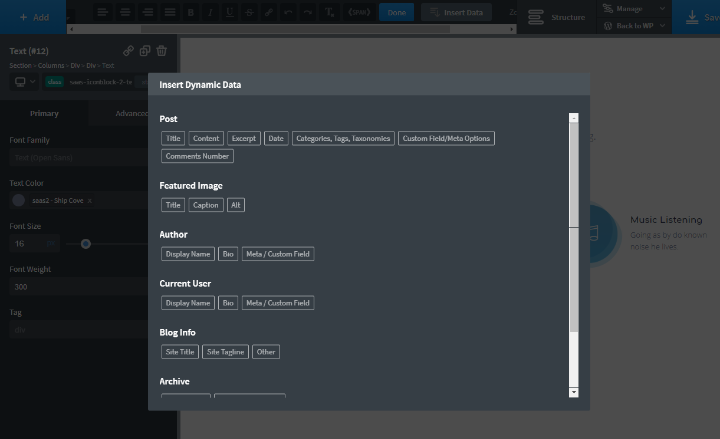Expand the Manage dropdown
This screenshot has width=720, height=439.
click(x=634, y=8)
